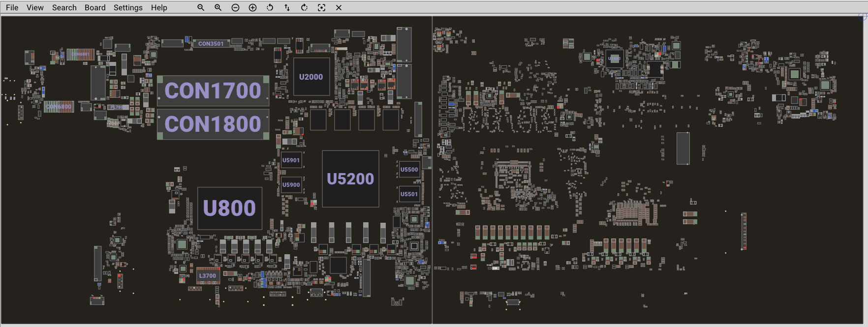Click the CON1700 connector
This screenshot has height=327, width=868.
coord(213,91)
